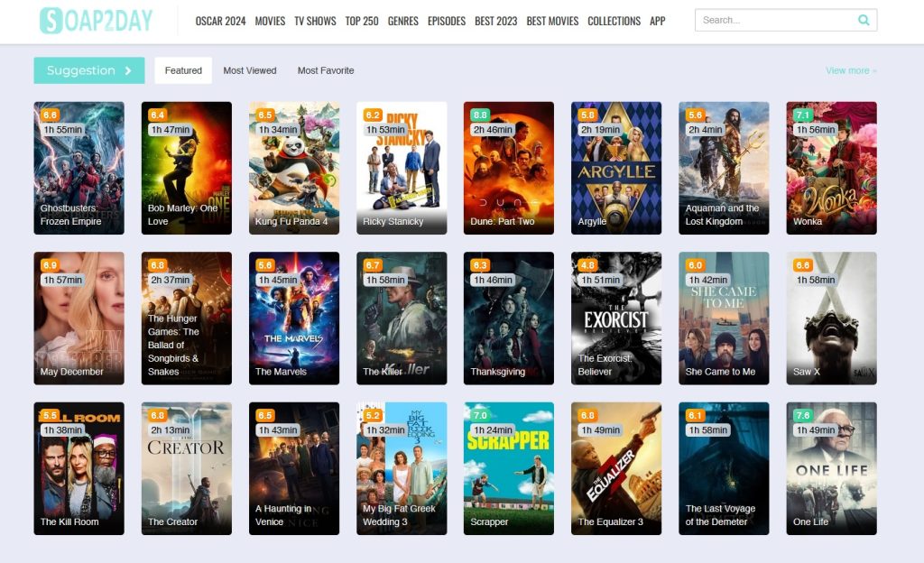
Task: Open The Marvels movie poster
Action: point(294,318)
